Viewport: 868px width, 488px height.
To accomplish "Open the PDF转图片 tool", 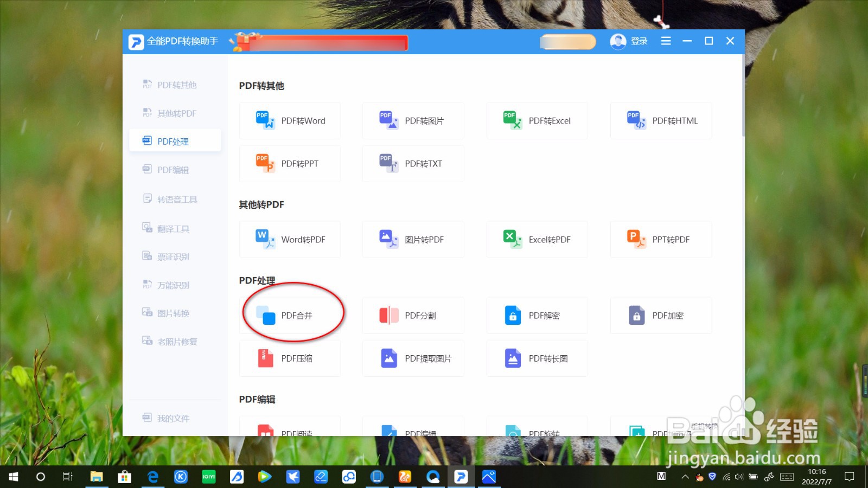I will [x=413, y=120].
